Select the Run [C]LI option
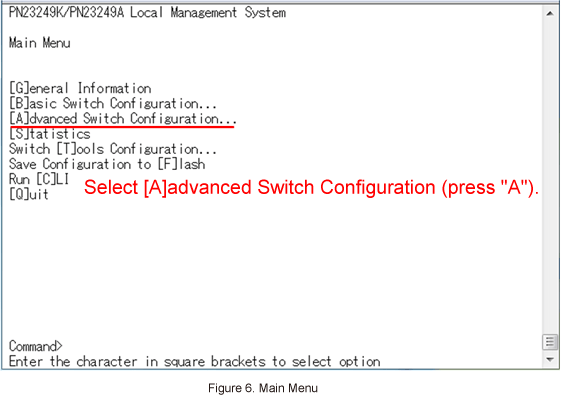This screenshot has width=561, height=410. coord(39,179)
